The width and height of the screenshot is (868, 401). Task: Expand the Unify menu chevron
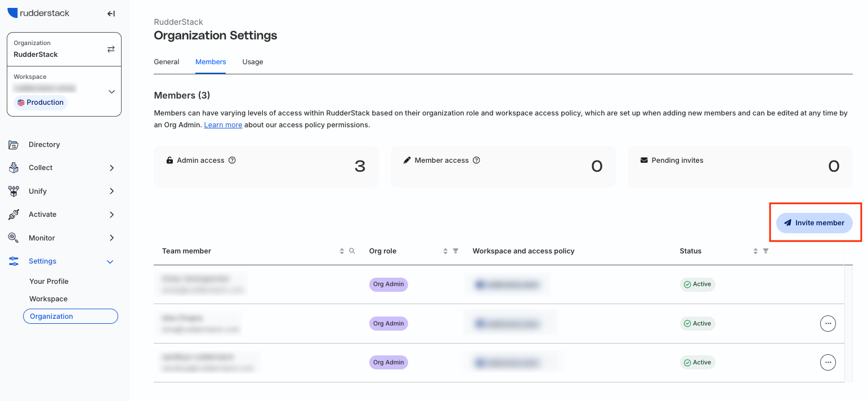point(111,191)
